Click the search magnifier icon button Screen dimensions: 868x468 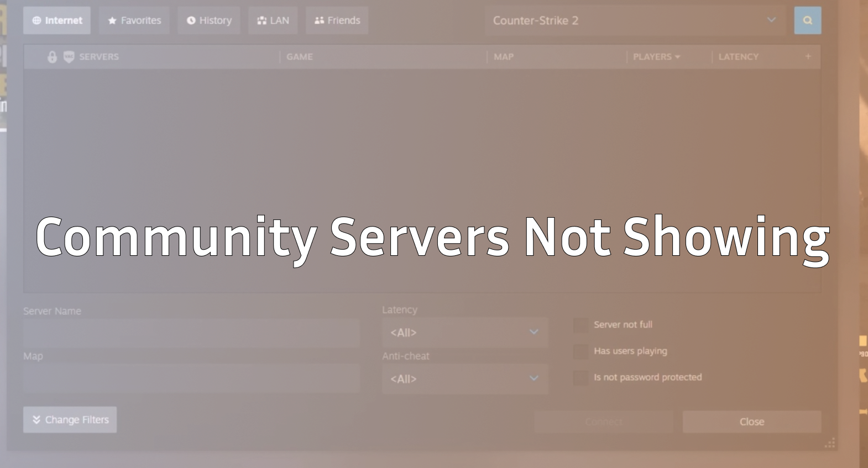click(807, 20)
